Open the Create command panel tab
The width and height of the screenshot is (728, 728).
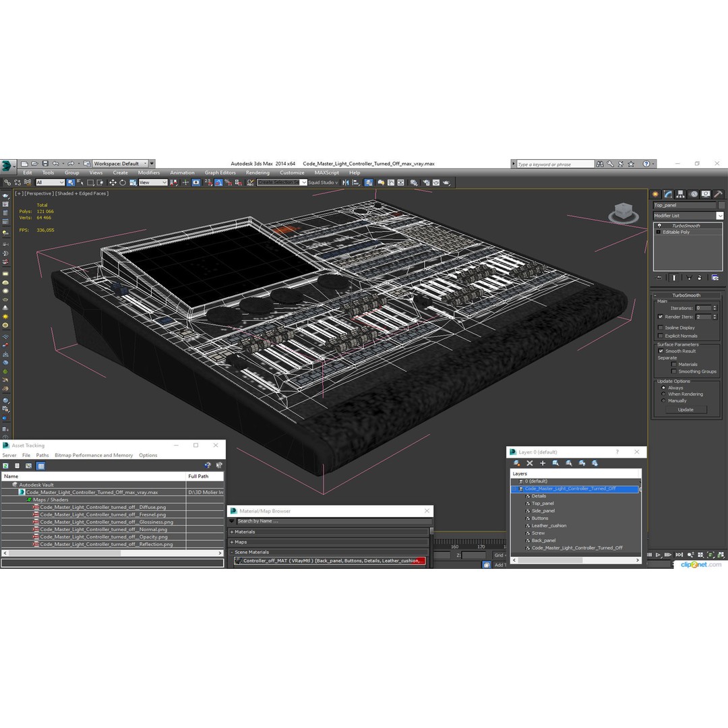(656, 194)
